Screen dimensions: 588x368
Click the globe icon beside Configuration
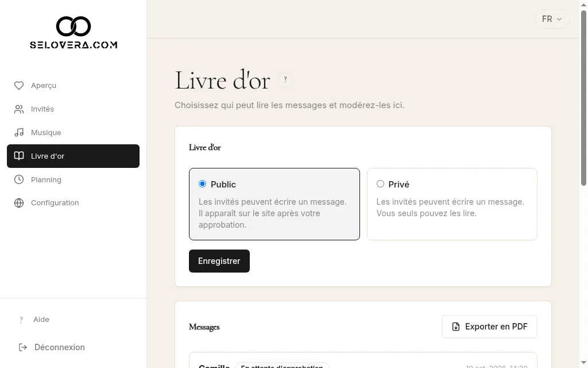[19, 203]
